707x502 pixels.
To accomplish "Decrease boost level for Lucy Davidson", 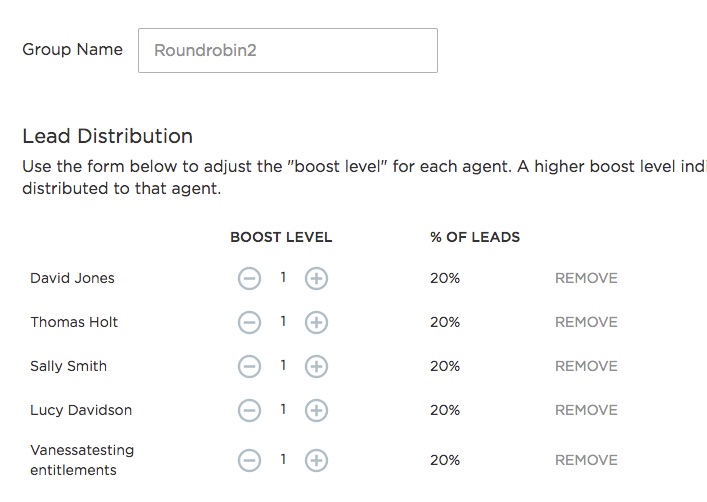I will (x=250, y=410).
